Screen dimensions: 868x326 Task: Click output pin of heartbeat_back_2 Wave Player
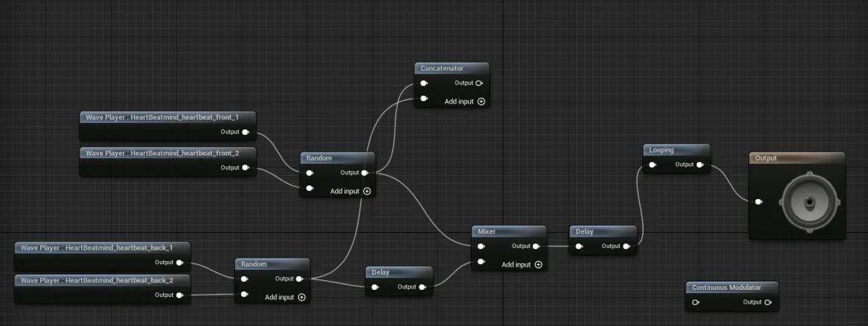click(x=180, y=295)
